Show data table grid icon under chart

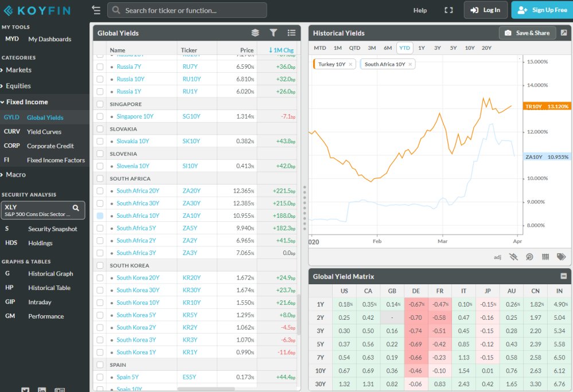[545, 257]
